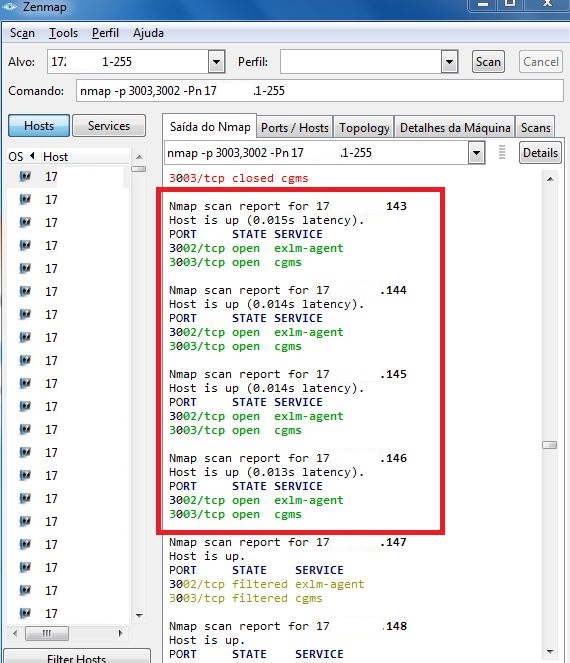Select the Services toggle button
Image resolution: width=570 pixels, height=663 pixels.
pyautogui.click(x=109, y=126)
